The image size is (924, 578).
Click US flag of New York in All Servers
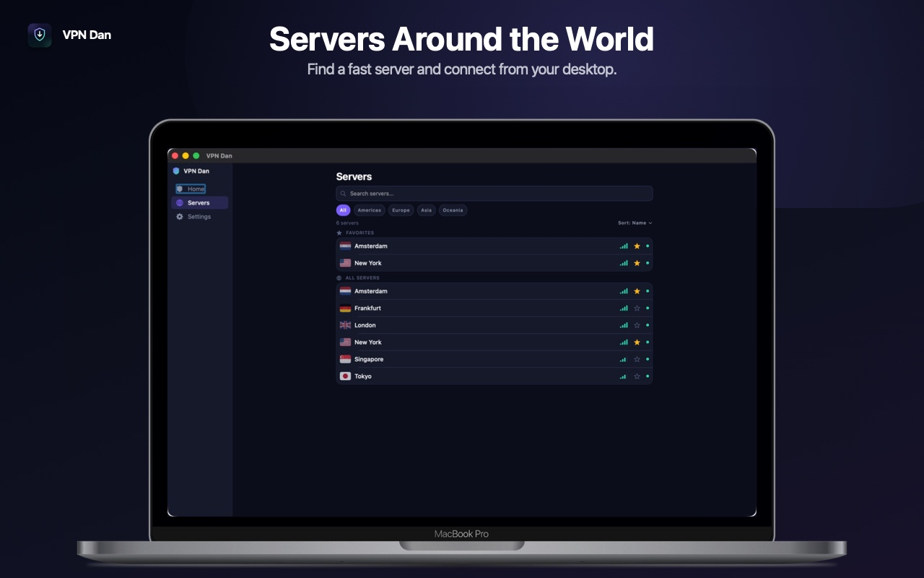coord(345,342)
